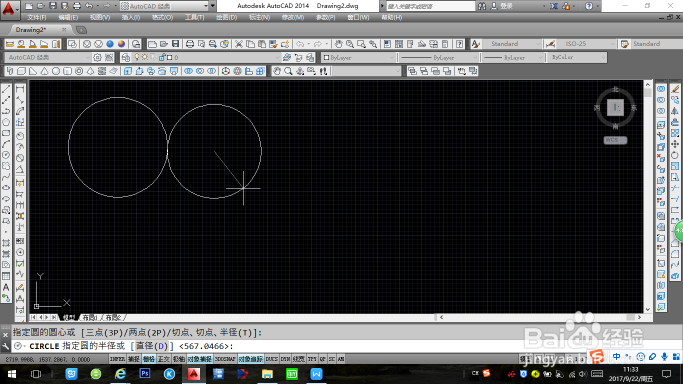This screenshot has width=683, height=384.
Task: Open the ByLayer color dropdown
Action: (x=358, y=57)
